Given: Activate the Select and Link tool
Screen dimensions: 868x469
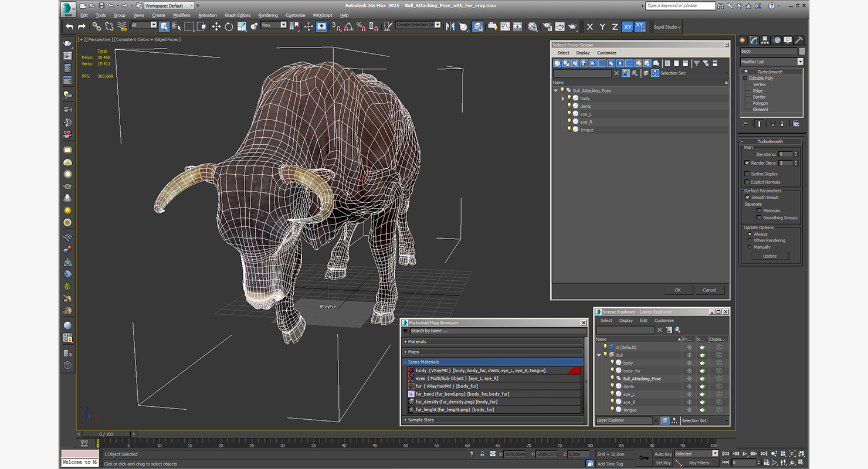Looking at the screenshot, I should coord(97,26).
